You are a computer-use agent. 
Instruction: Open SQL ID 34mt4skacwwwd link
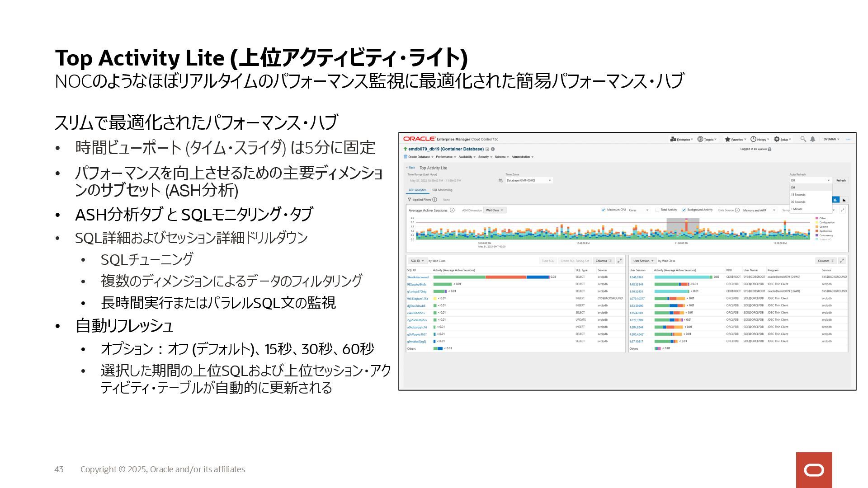point(418,277)
